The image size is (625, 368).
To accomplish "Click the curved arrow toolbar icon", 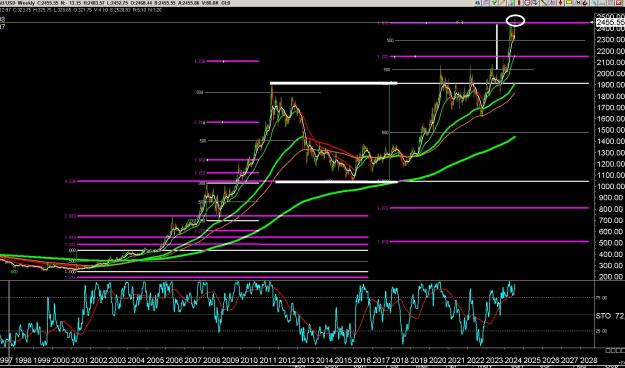I will 585,3.
